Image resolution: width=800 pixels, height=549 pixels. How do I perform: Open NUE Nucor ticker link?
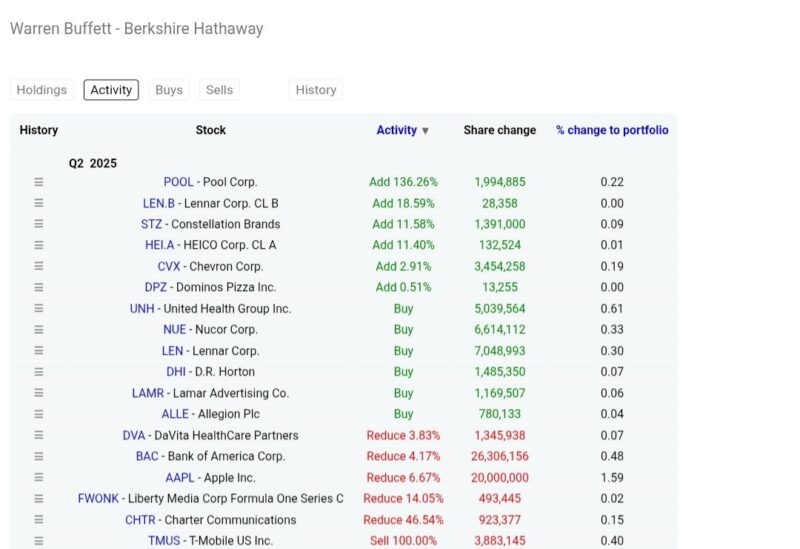pyautogui.click(x=174, y=330)
